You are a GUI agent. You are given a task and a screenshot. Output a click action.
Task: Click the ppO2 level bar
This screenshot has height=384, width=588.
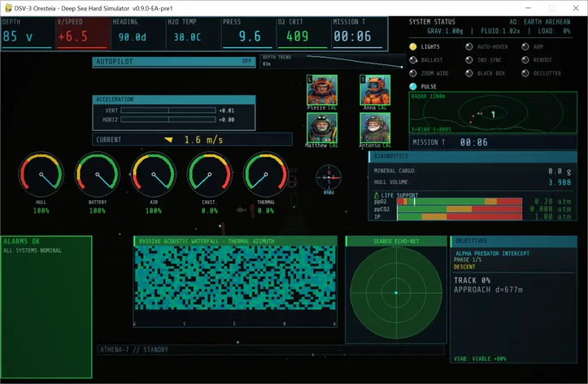pyautogui.click(x=460, y=202)
